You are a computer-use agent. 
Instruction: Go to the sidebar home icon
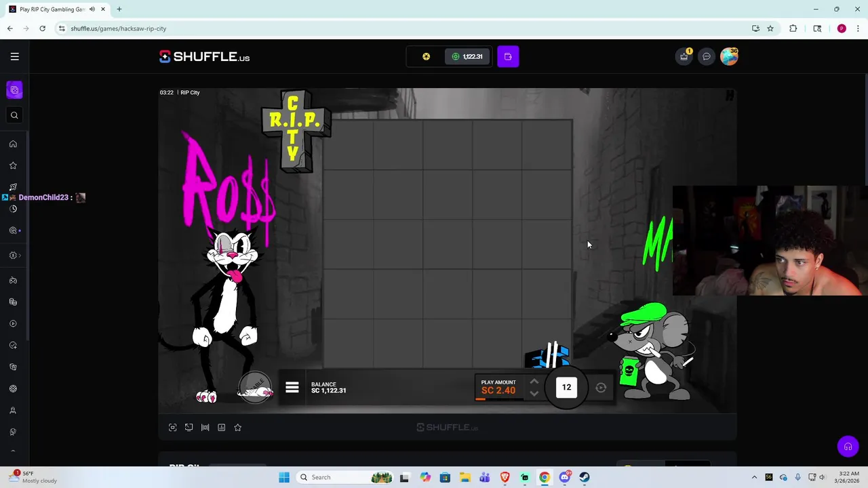click(x=13, y=144)
